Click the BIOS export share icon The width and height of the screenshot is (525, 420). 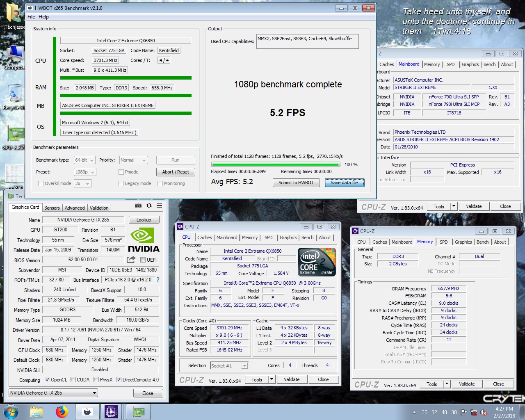click(x=131, y=260)
